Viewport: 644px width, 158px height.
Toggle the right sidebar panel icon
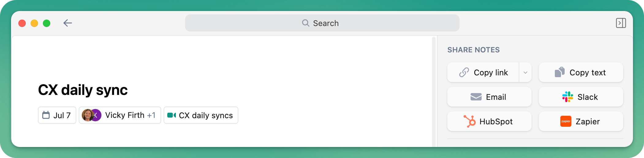pos(621,23)
